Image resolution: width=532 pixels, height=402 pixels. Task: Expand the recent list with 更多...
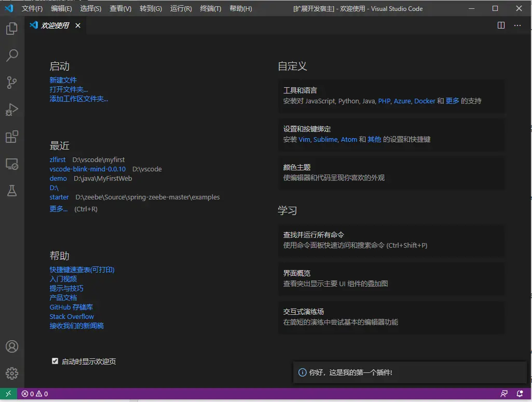point(59,209)
